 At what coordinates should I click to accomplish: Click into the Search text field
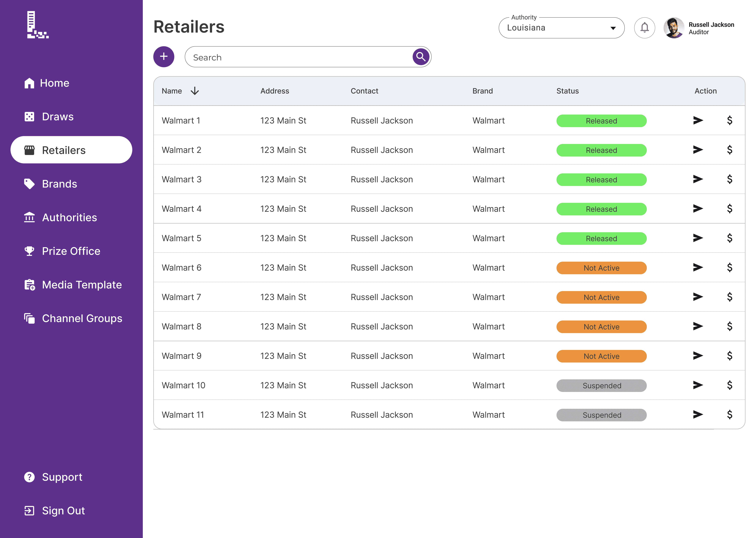coord(298,57)
